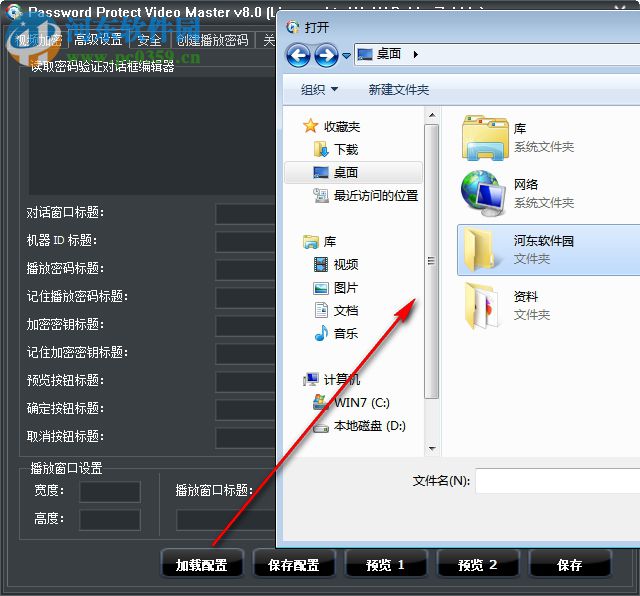Switch to the 高级设置 tab
The height and width of the screenshot is (596, 640).
pos(98,40)
